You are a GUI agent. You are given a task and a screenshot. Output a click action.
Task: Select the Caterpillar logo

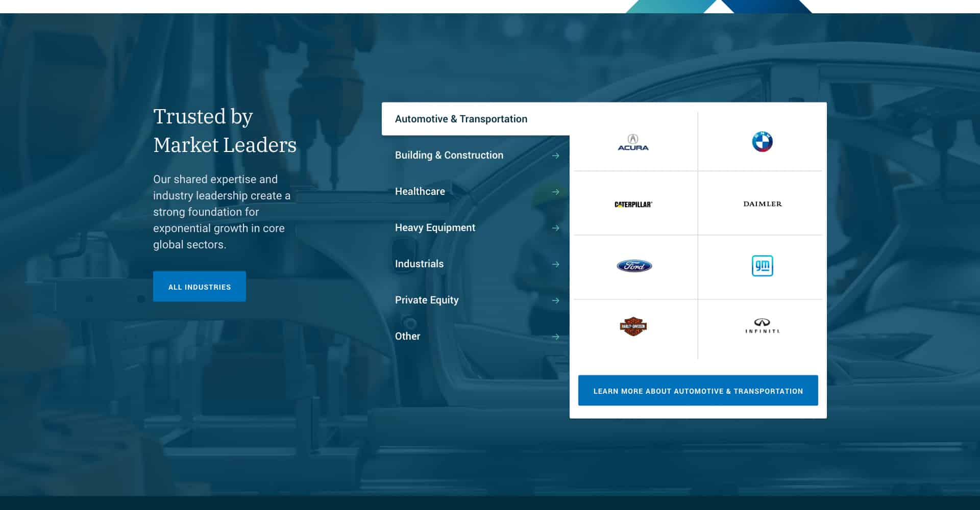[633, 205]
